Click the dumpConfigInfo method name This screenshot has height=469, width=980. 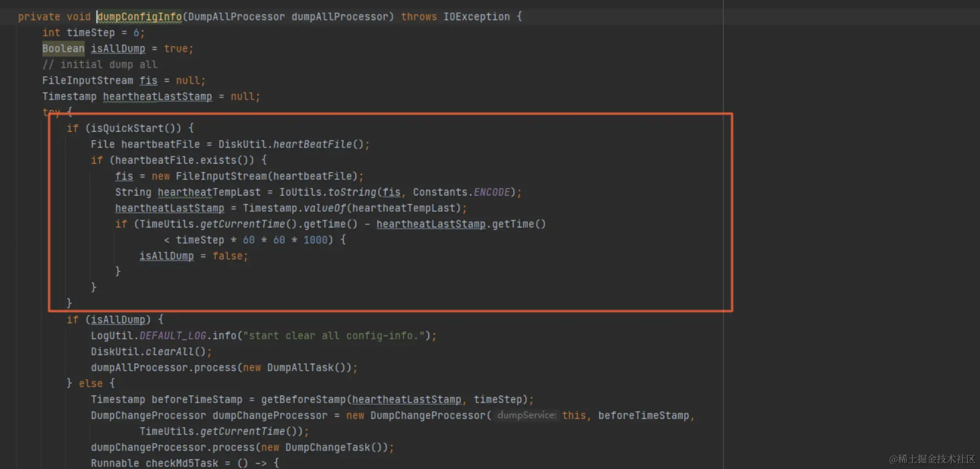coord(140,17)
